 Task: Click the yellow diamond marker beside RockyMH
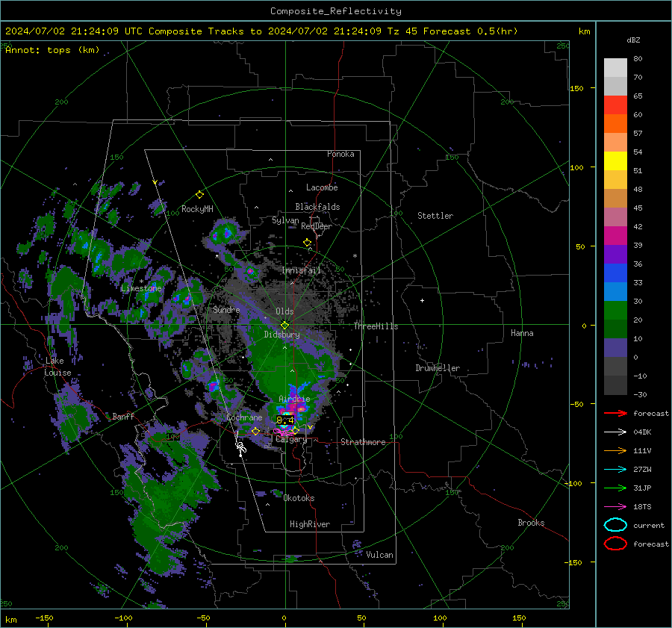click(199, 195)
